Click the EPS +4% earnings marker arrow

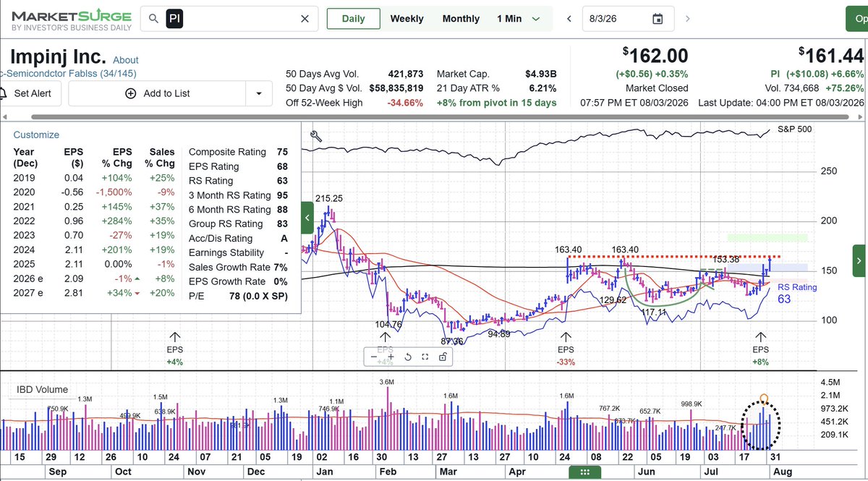[x=175, y=338]
